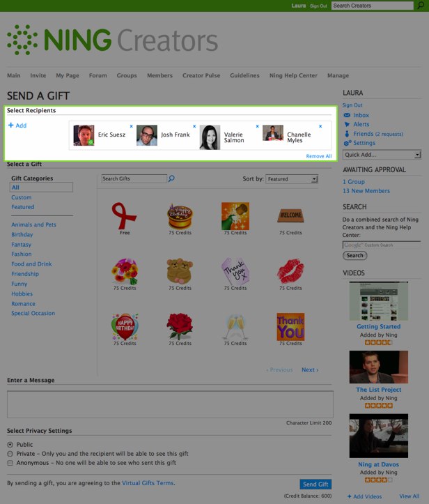429x504 pixels.
Task: Open the Members navigation item
Action: [x=160, y=75]
